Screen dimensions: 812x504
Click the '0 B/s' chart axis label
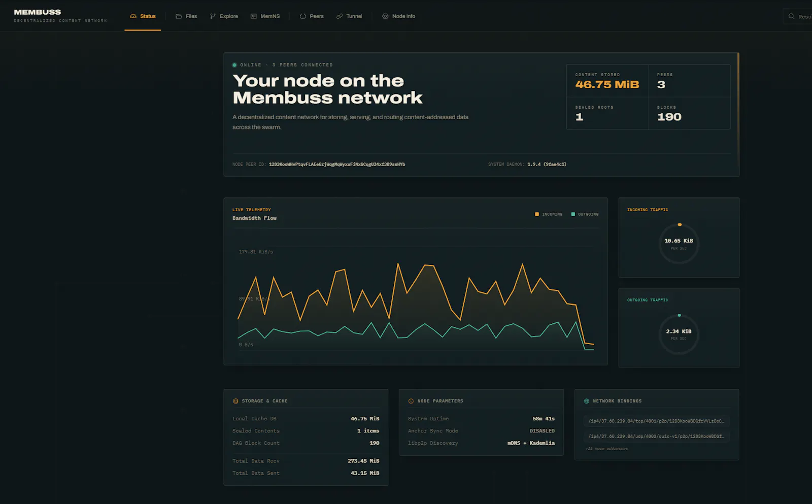click(246, 345)
